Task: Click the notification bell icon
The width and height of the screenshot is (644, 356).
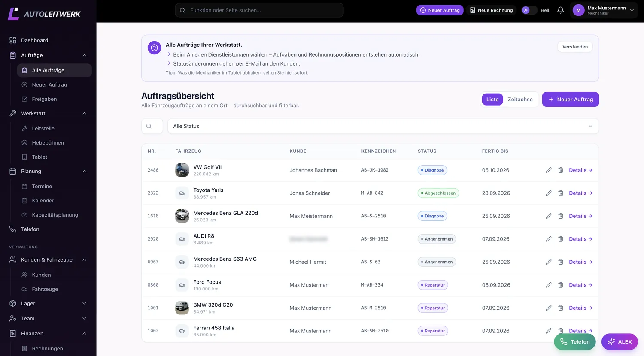Action: (x=560, y=10)
